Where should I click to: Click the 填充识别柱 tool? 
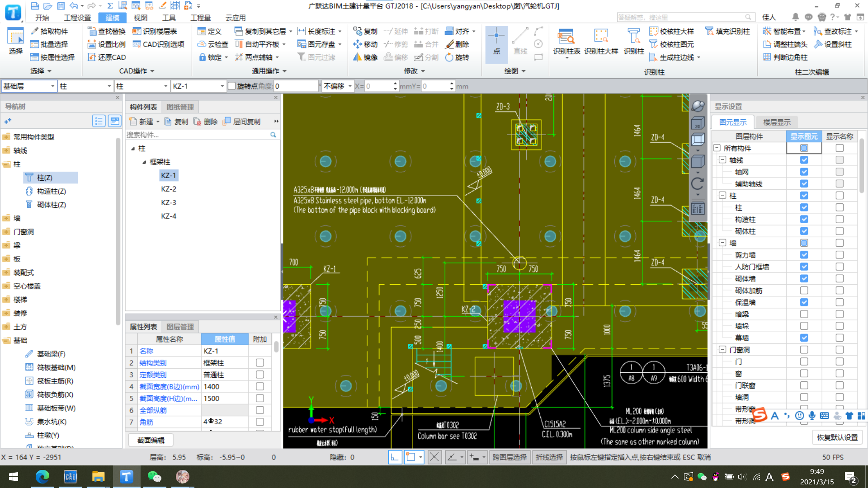point(727,31)
